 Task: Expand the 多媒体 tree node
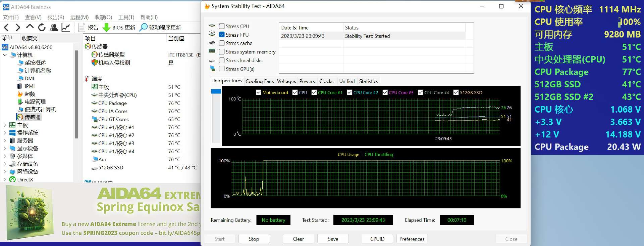point(5,156)
